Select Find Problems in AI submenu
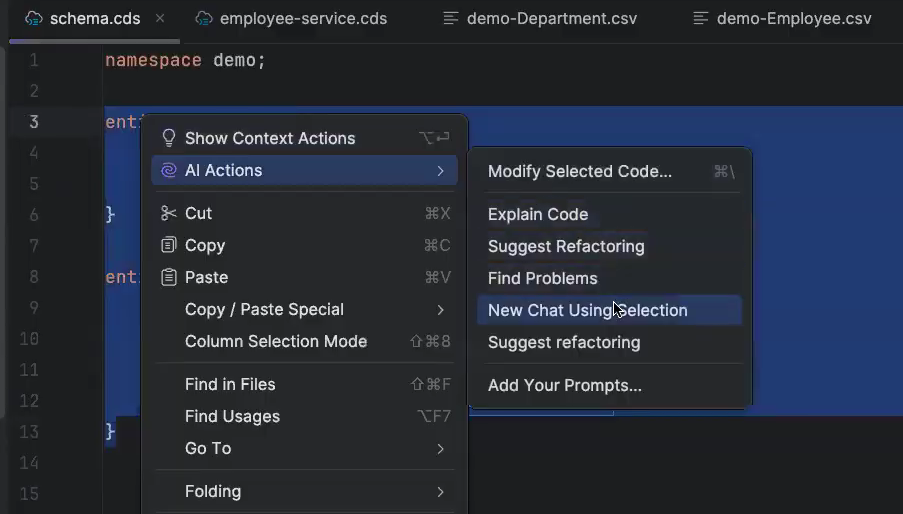The height and width of the screenshot is (514, 903). coord(610,279)
